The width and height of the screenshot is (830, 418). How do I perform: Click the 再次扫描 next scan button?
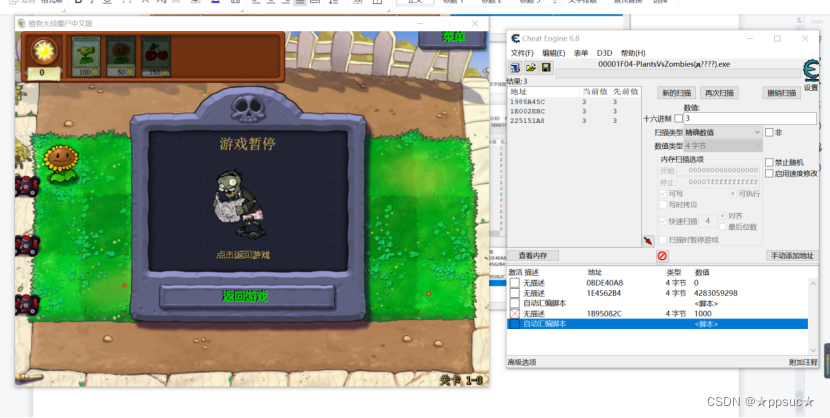pos(719,93)
